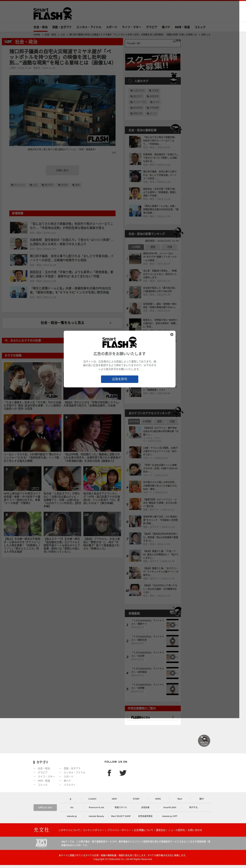Open footer category ライフ・マネー
Screen dimensions: 246x868
click(x=46, y=776)
